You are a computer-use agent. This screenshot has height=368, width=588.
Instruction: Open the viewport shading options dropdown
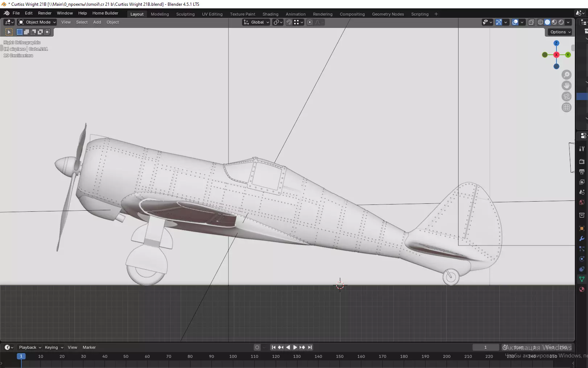point(568,22)
